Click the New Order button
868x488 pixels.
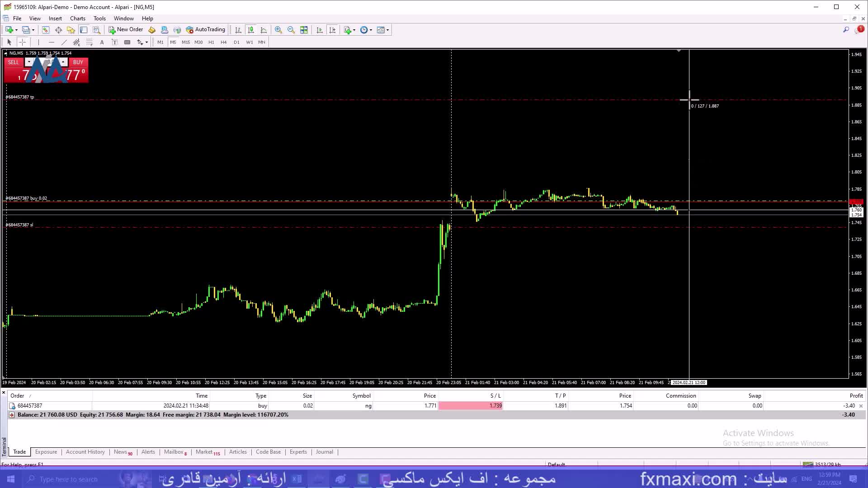point(126,30)
